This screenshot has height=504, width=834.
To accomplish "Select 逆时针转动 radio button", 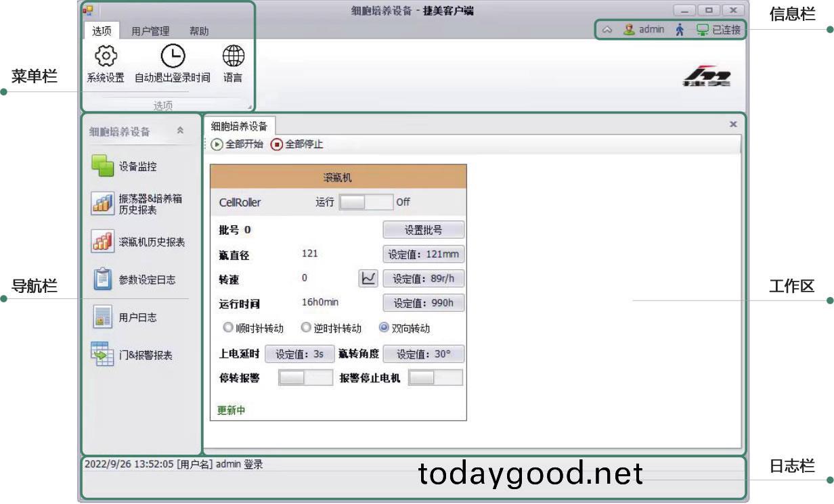I will coord(306,328).
